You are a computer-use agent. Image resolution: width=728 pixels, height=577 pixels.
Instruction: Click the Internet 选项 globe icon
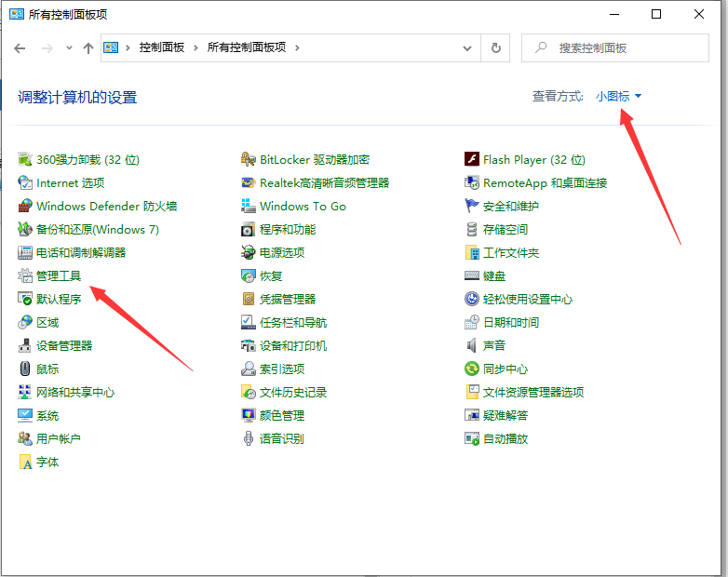[24, 182]
